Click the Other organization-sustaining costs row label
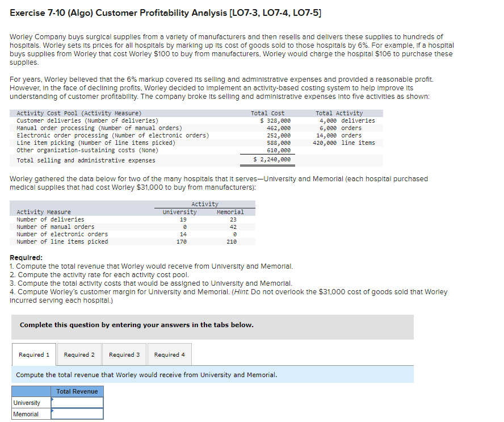 [87, 150]
